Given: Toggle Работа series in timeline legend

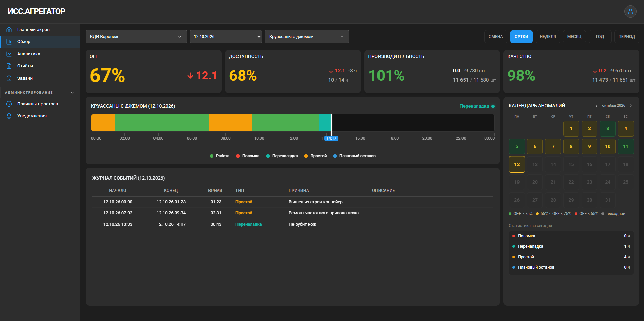Looking at the screenshot, I should (220, 156).
